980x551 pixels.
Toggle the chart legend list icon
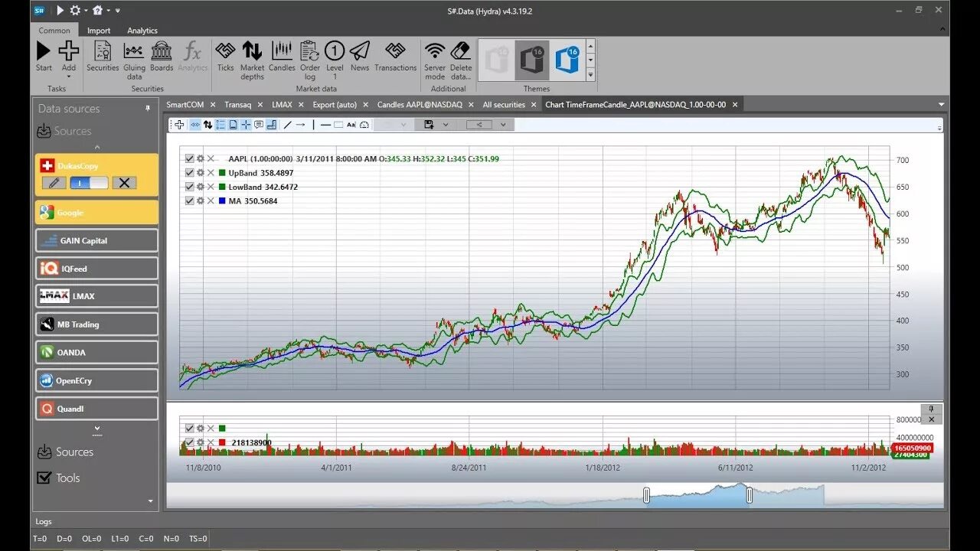[x=220, y=125]
